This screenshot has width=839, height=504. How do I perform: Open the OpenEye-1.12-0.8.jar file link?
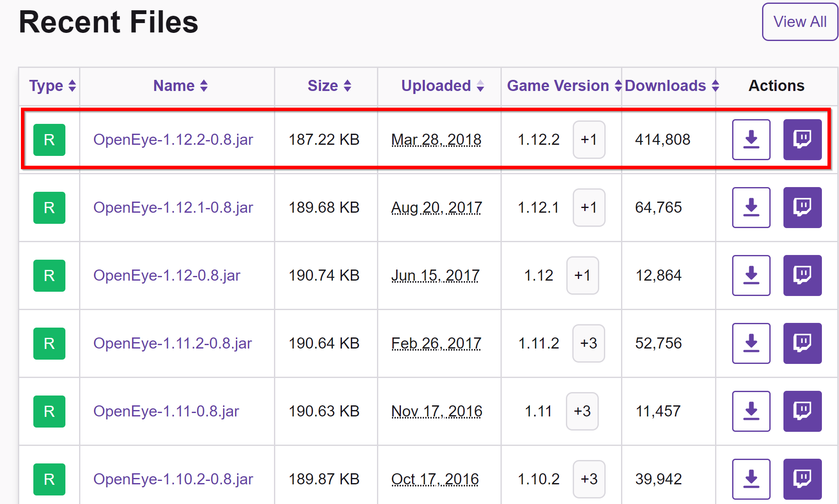click(x=167, y=275)
